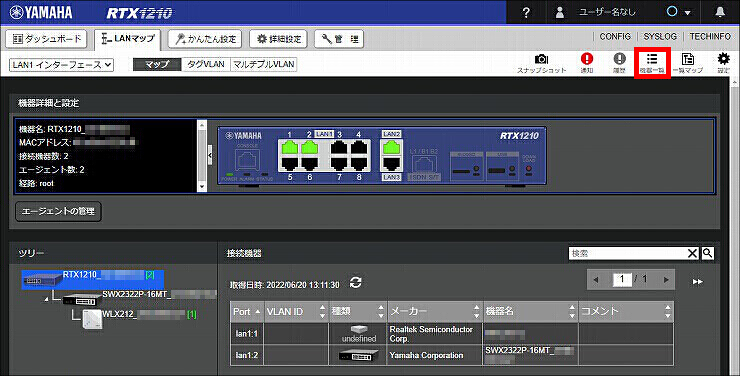Click the YAMAHA logo in header

coord(41,12)
